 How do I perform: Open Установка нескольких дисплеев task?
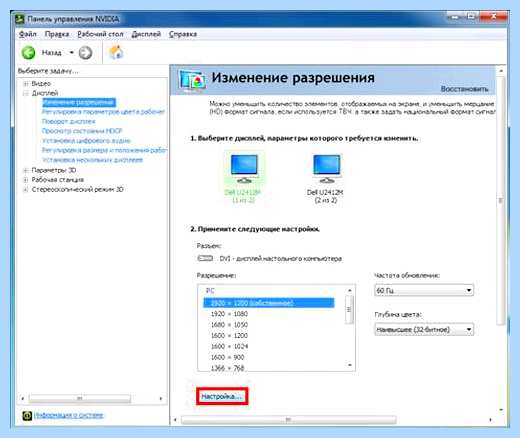tap(92, 160)
